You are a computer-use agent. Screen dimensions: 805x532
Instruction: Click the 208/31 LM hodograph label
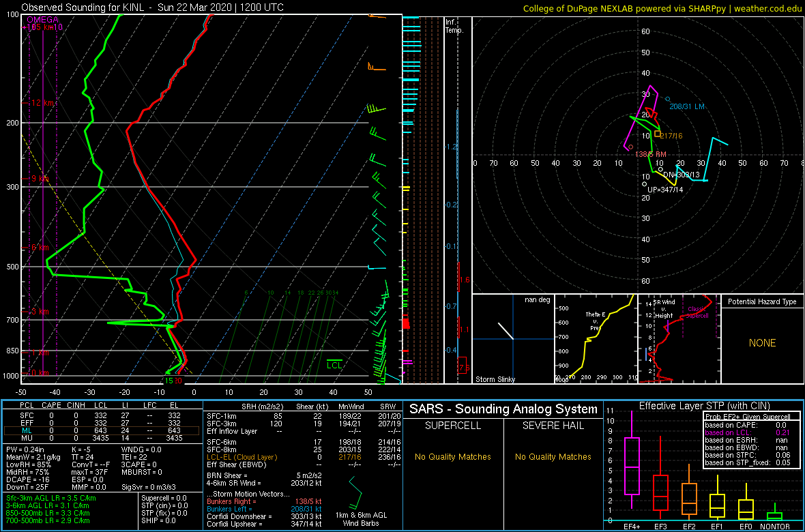686,106
